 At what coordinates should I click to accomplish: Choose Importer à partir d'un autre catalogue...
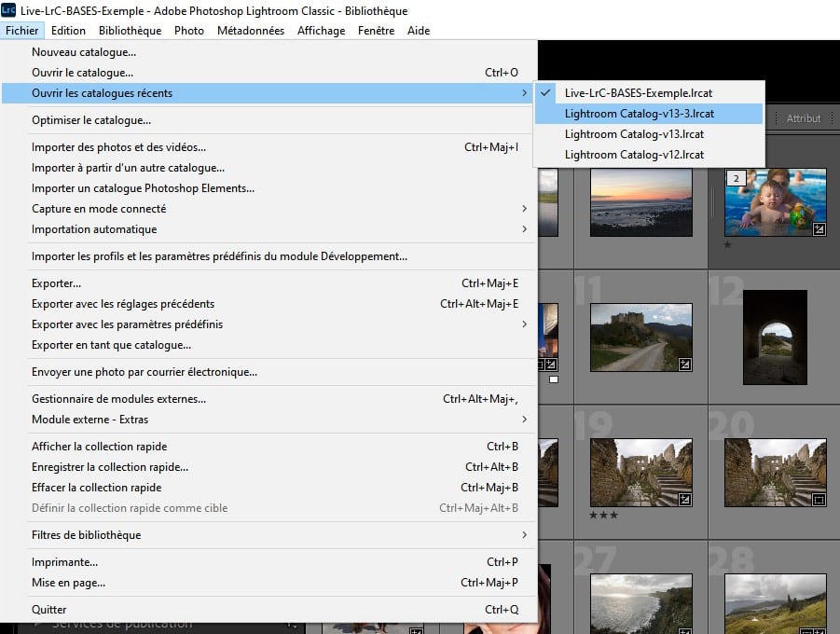coord(269,168)
